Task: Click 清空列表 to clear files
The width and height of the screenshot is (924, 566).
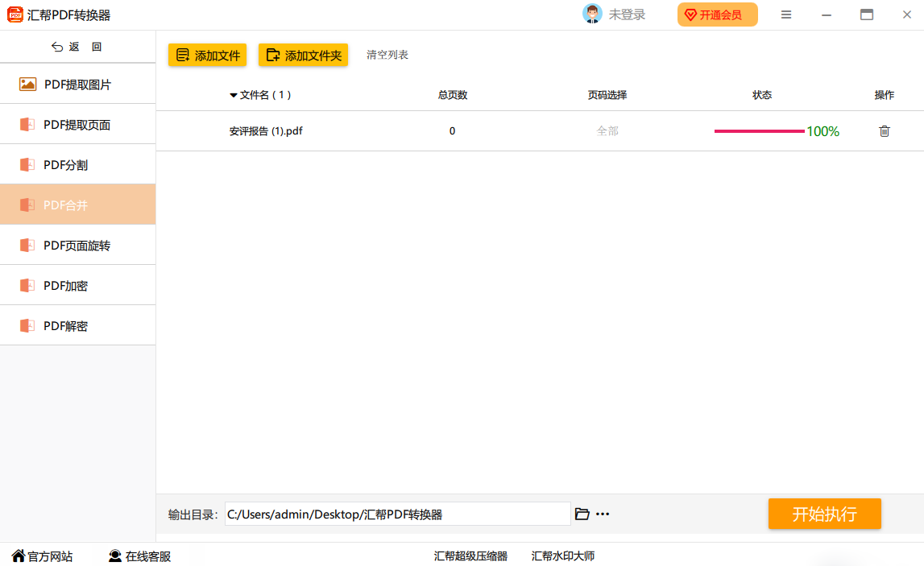Action: [387, 55]
